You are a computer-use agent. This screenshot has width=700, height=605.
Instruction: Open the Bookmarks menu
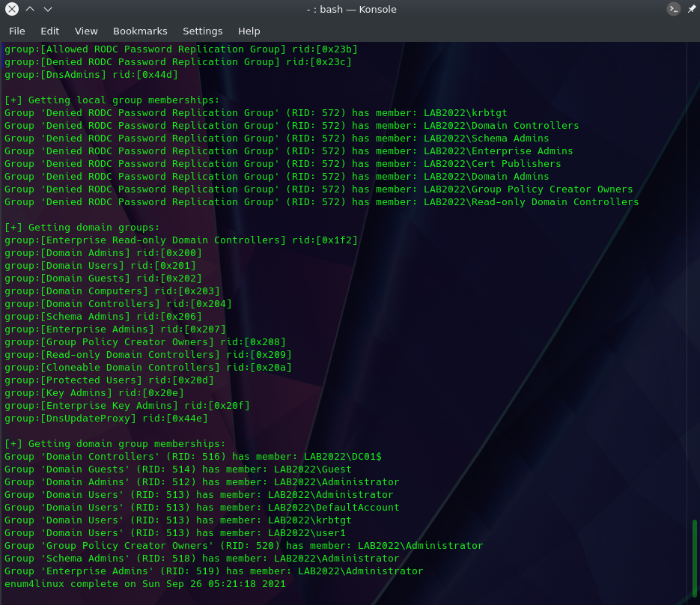[x=140, y=31]
